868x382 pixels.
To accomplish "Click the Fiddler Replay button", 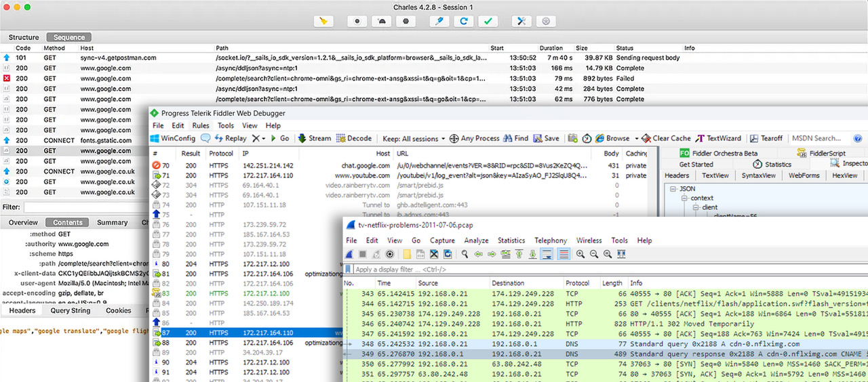I will 231,138.
